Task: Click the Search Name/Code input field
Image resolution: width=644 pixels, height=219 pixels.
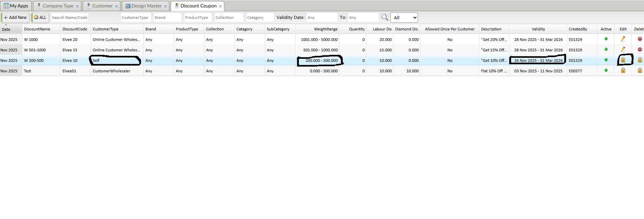Action: click(x=69, y=18)
